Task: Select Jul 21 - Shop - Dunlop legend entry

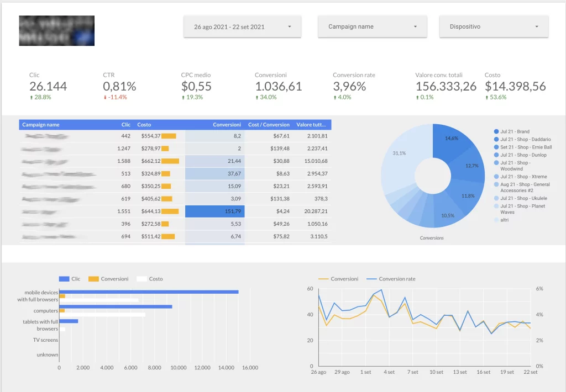Action: click(x=520, y=155)
